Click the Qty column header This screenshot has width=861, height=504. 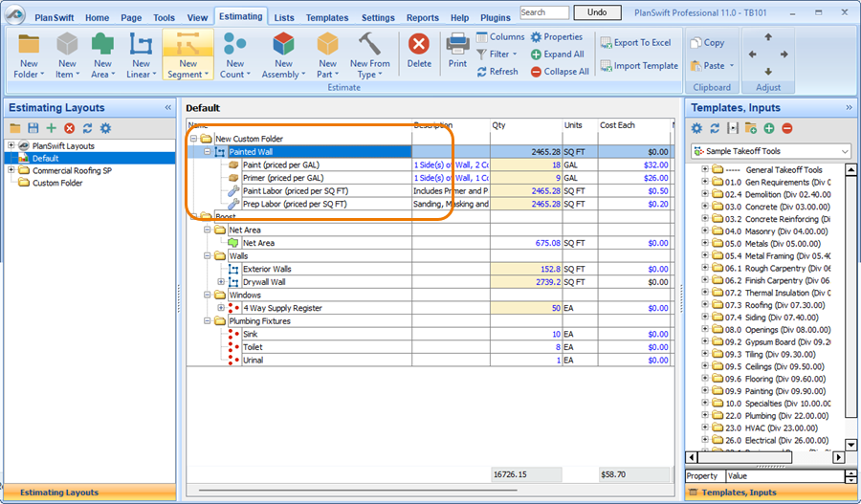click(x=526, y=125)
